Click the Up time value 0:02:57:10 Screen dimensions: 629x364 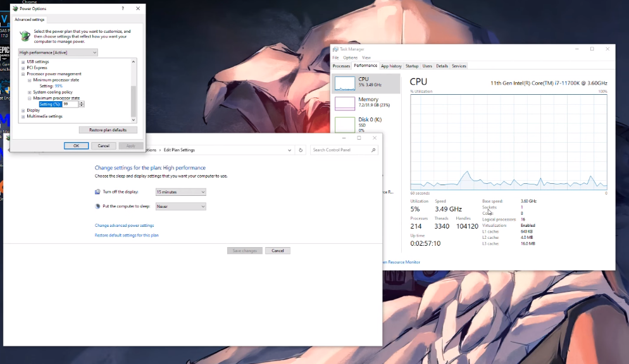(x=425, y=243)
